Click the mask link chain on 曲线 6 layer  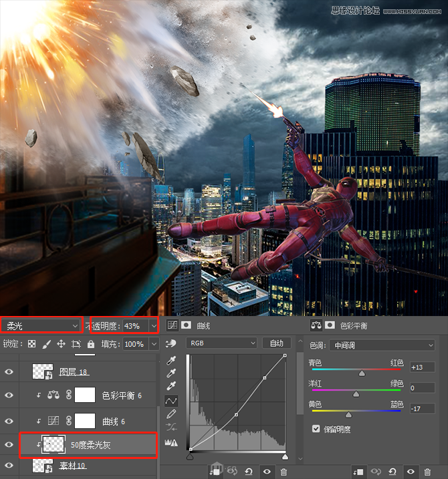(x=69, y=421)
